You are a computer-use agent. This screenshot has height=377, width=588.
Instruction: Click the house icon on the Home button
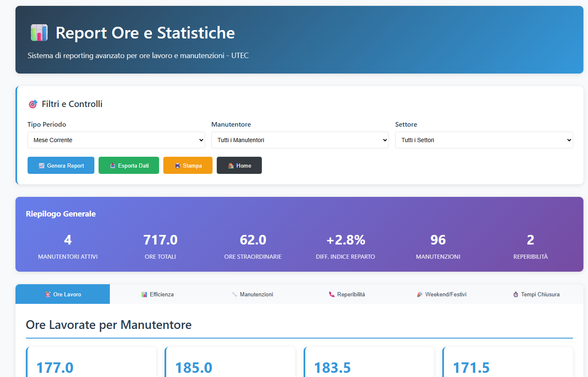(231, 166)
